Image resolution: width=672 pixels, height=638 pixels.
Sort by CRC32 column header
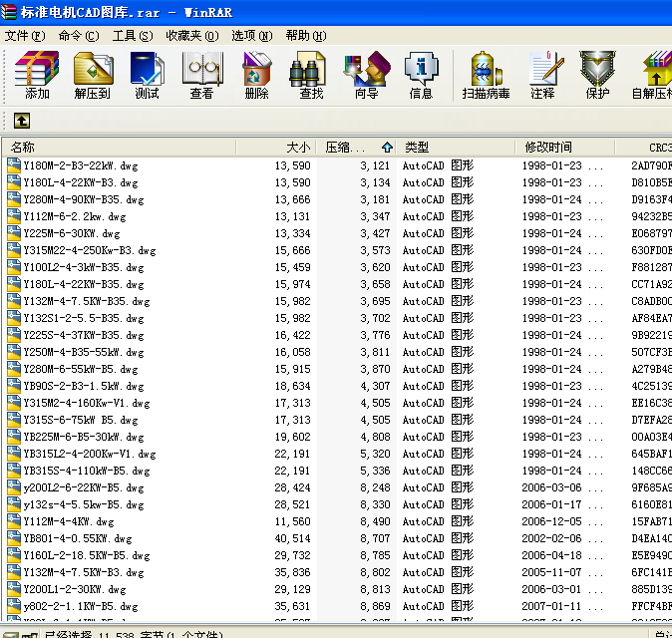[644, 148]
